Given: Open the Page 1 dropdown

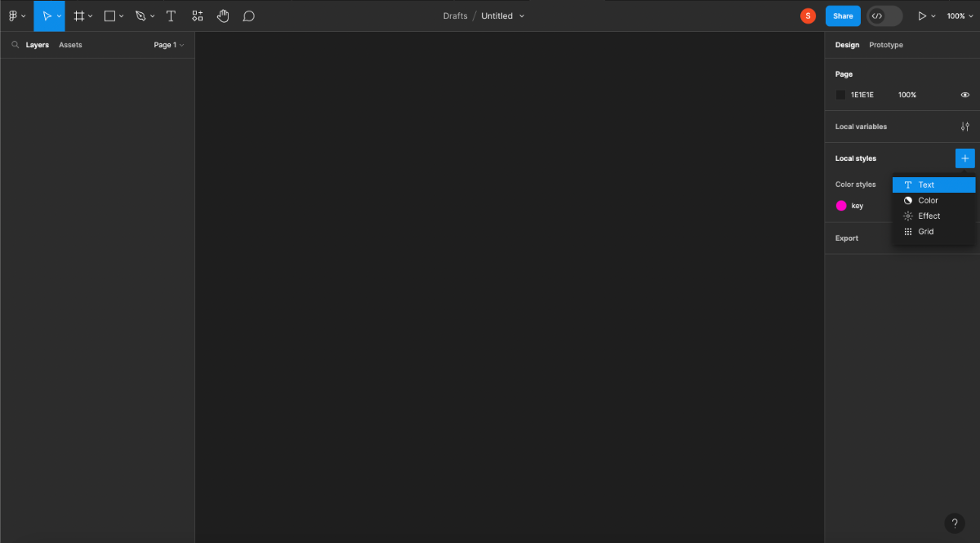Looking at the screenshot, I should pos(169,45).
